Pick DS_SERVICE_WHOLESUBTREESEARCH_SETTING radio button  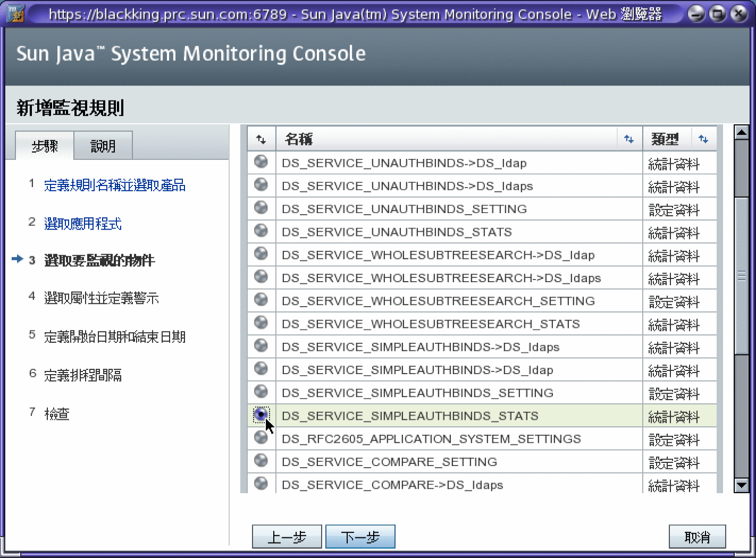pyautogui.click(x=261, y=299)
